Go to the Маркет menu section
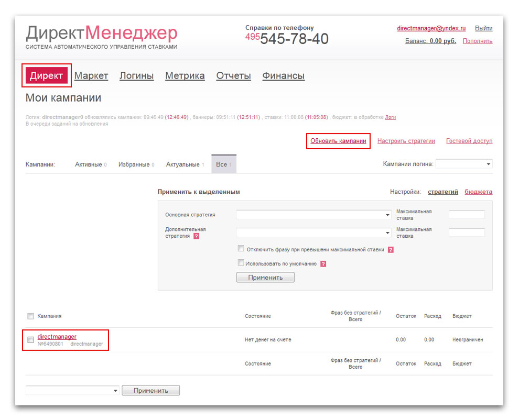This screenshot has width=519, height=420. 91,76
